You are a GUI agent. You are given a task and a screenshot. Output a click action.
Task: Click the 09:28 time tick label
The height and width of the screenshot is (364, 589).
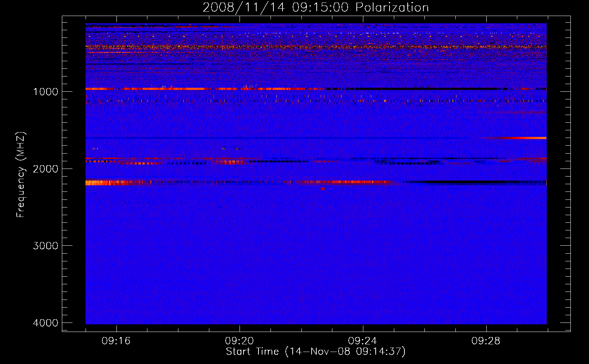[x=486, y=341]
